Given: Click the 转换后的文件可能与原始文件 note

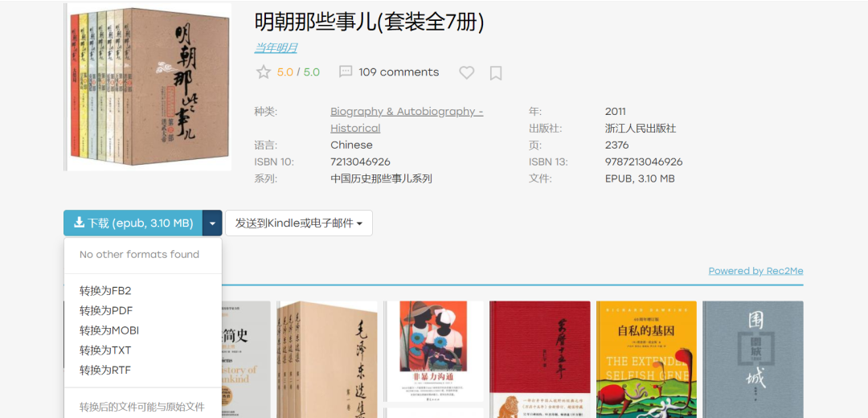Looking at the screenshot, I should click(x=142, y=407).
